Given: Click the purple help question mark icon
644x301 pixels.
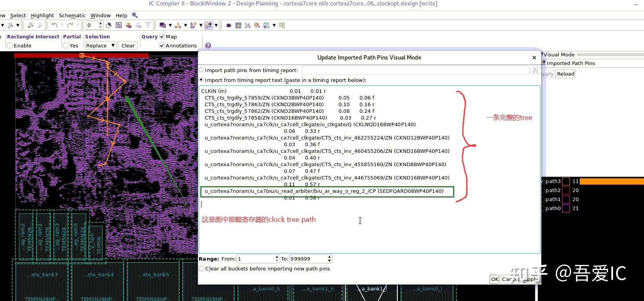Looking at the screenshot, I should point(208,45).
